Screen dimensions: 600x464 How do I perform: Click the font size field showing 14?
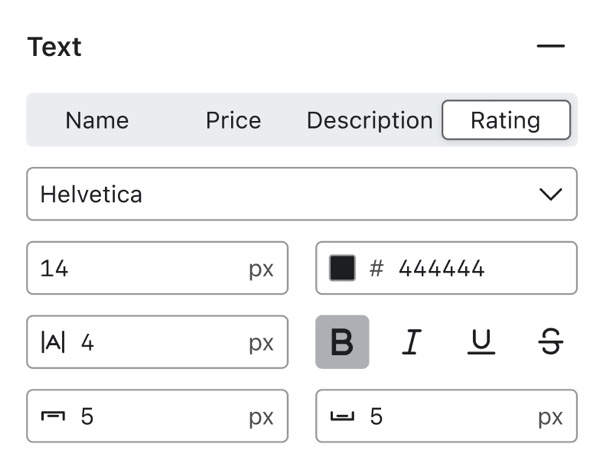[140, 268]
